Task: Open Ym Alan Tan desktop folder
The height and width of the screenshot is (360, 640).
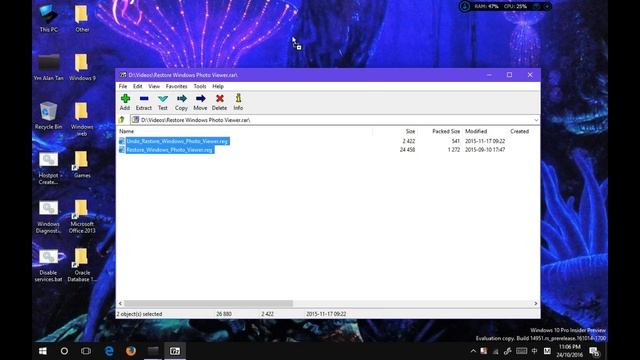Action: click(49, 67)
